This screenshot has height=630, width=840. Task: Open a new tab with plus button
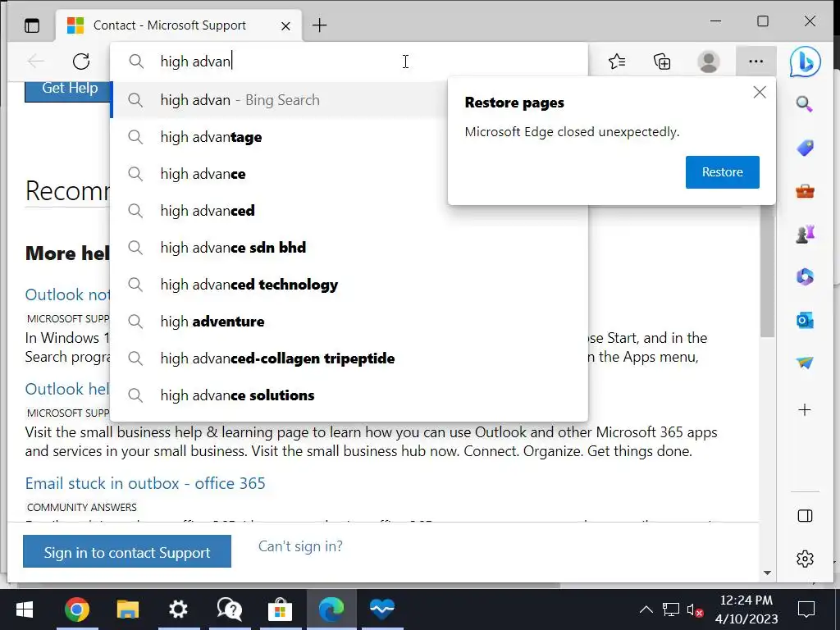coord(319,25)
